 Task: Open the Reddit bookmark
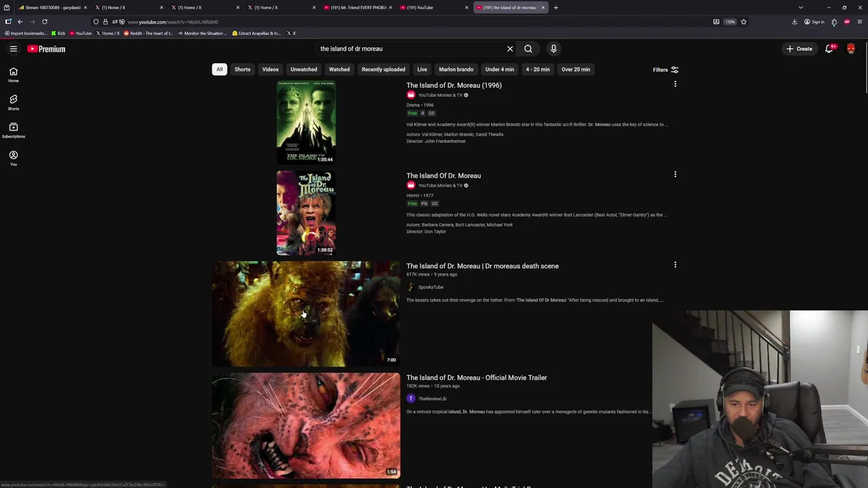point(148,33)
